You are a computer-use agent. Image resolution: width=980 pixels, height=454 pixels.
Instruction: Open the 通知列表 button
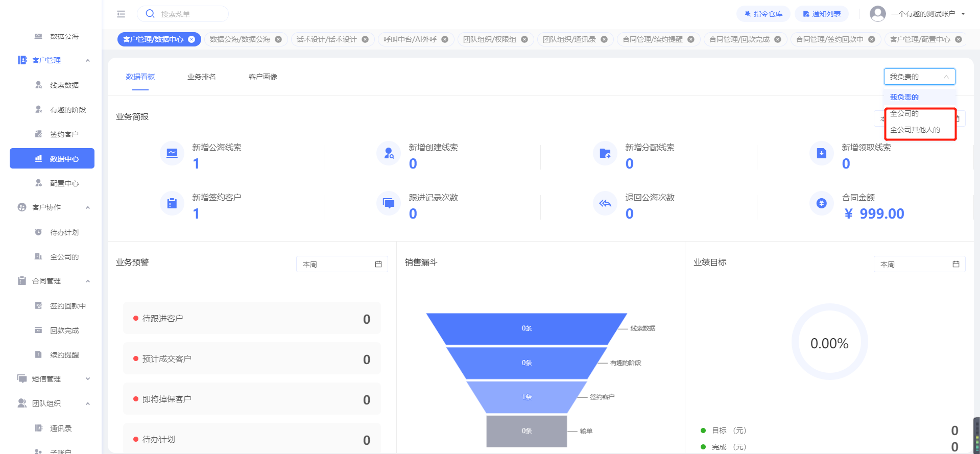pyautogui.click(x=822, y=14)
